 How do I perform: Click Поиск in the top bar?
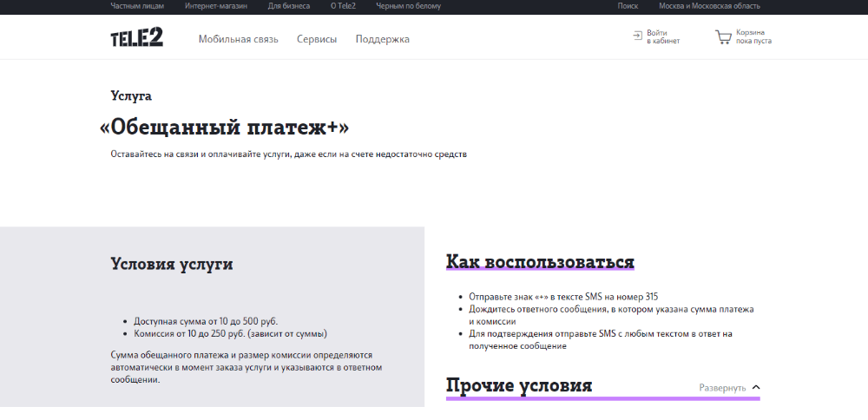tap(627, 6)
